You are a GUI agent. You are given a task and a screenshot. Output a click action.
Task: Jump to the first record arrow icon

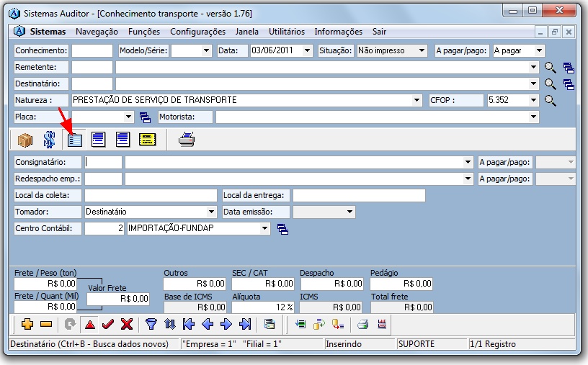tap(189, 324)
